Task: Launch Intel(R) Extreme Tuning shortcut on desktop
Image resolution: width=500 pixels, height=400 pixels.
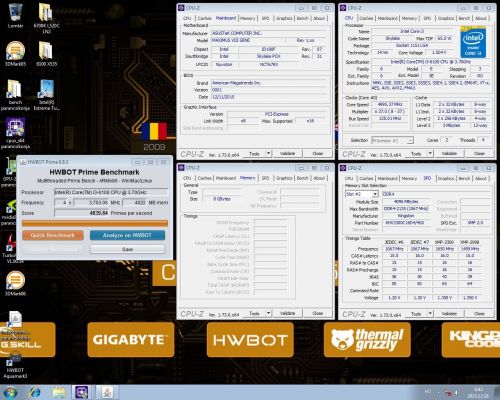Action: pos(46,95)
